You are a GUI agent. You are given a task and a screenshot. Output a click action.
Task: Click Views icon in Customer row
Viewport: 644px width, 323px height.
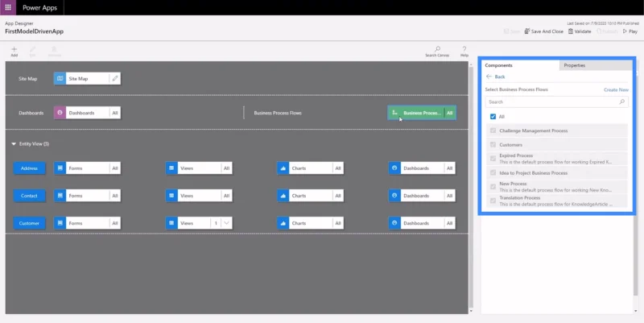coord(171,223)
